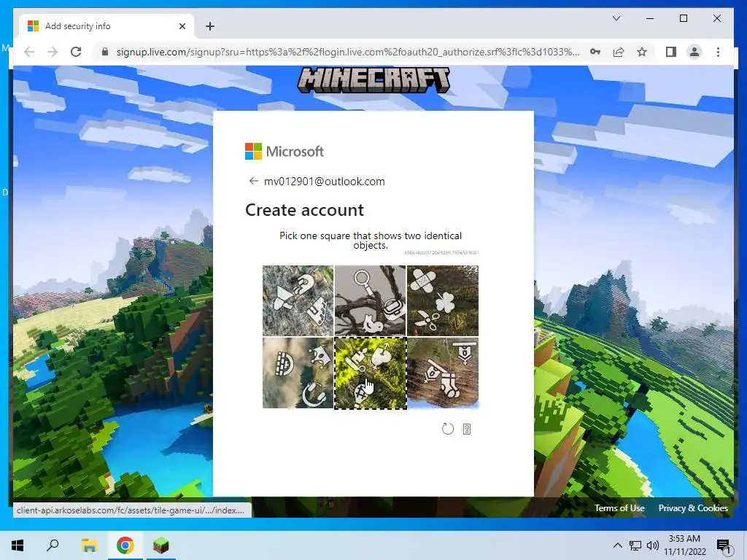Go back using arrow beside the email
Viewport: 747px width, 560px height.
[x=253, y=181]
